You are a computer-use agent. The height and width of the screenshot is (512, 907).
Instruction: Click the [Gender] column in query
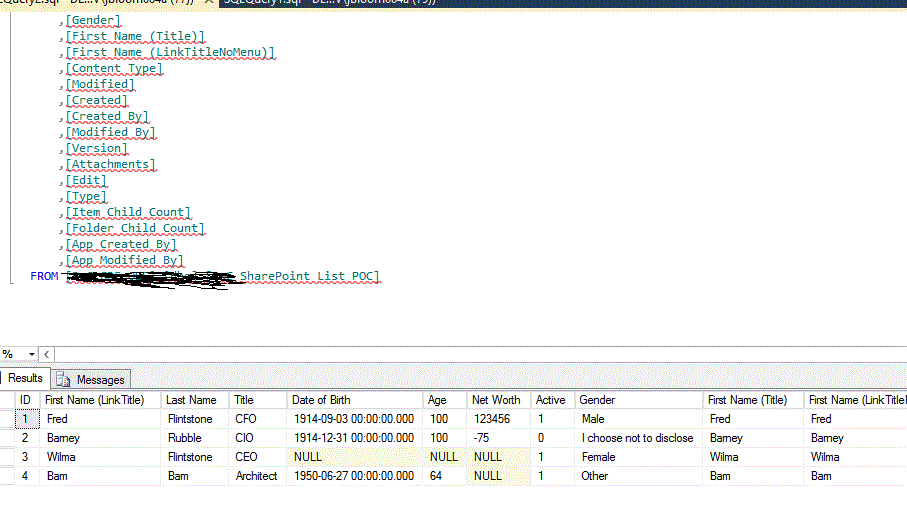pyautogui.click(x=93, y=20)
